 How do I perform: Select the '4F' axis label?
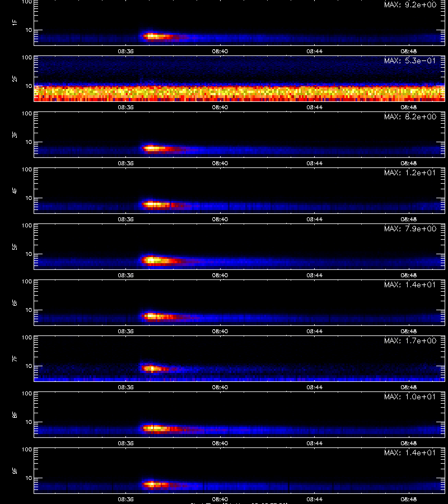tap(15, 190)
